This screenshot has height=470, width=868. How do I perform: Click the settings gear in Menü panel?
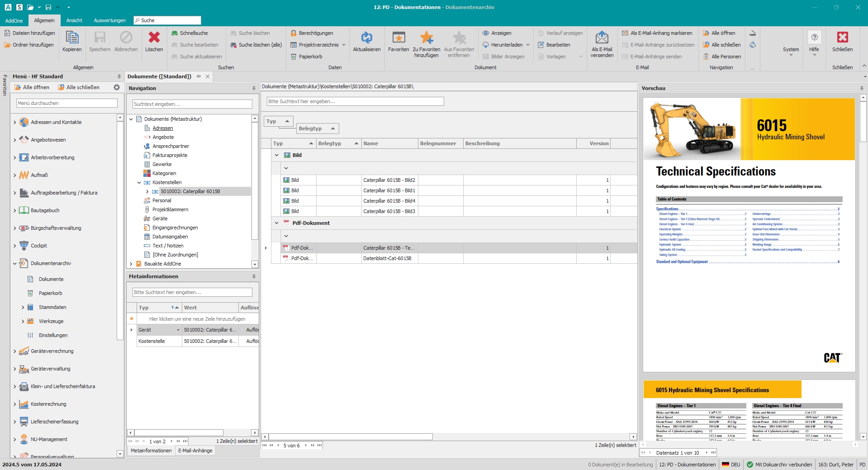click(x=117, y=87)
